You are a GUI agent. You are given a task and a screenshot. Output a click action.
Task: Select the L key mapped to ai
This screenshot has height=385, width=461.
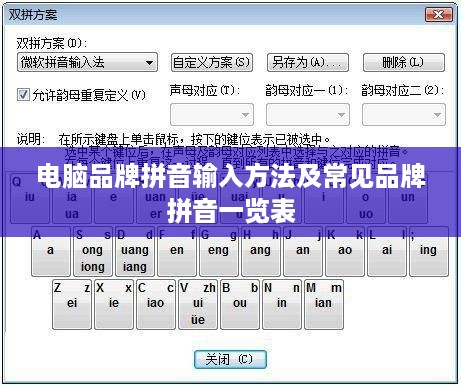tap(387, 252)
